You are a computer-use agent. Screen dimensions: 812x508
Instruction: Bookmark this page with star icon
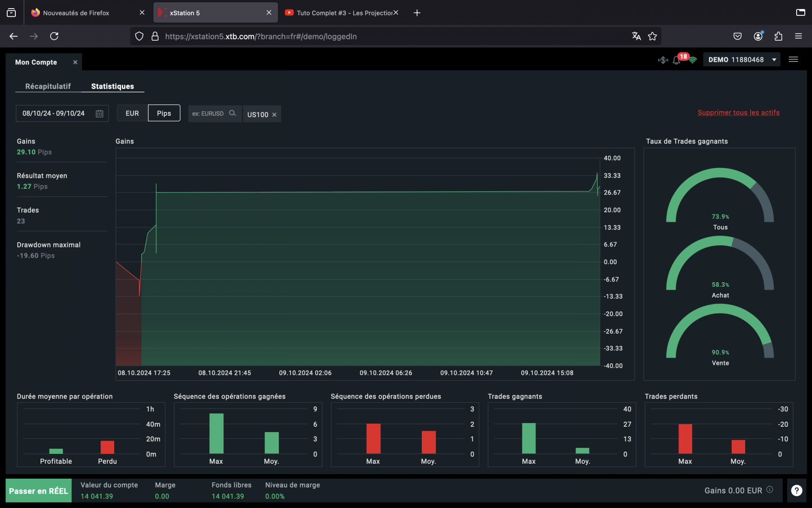[652, 37]
